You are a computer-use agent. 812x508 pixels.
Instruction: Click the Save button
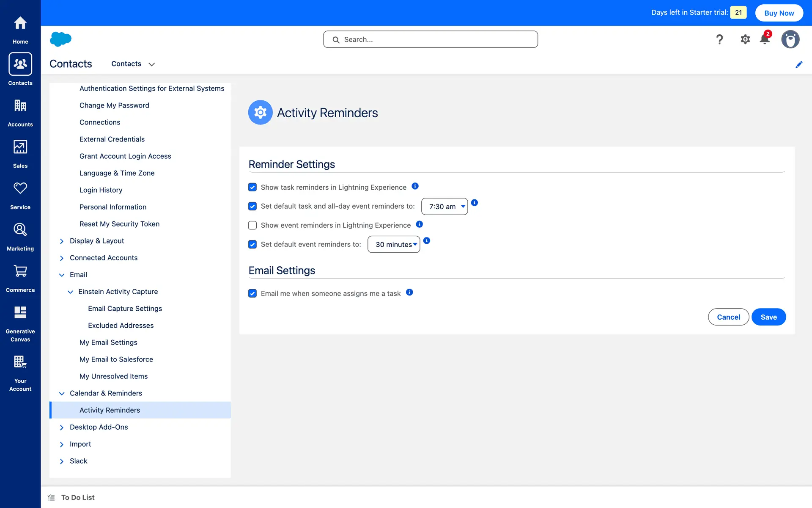(x=768, y=317)
